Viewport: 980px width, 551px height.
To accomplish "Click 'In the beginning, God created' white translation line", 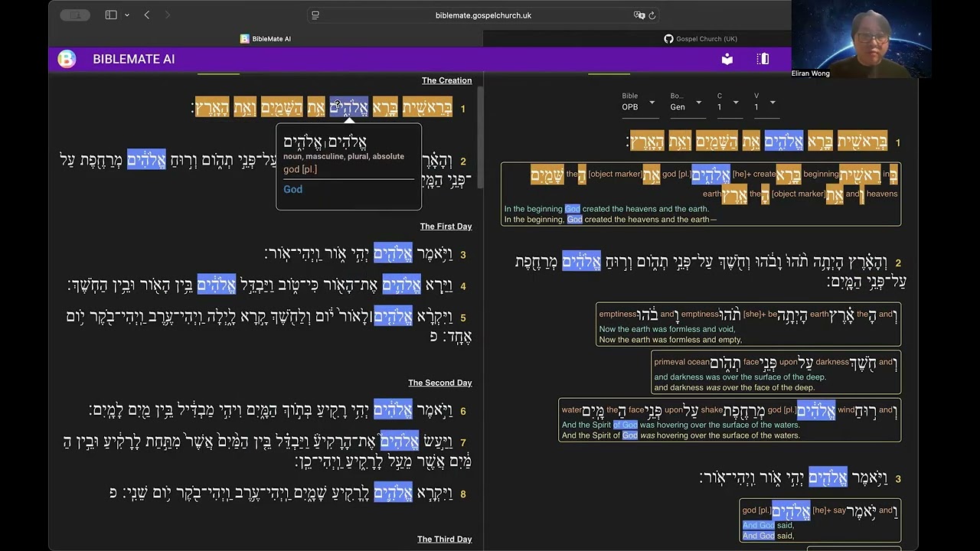I will [610, 220].
